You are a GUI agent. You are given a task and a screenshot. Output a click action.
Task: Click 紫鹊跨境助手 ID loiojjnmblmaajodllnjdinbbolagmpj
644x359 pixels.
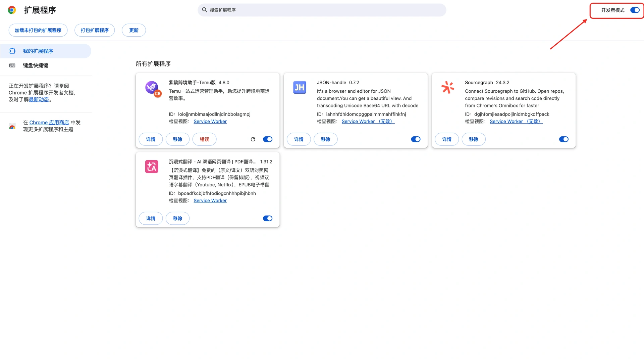214,114
